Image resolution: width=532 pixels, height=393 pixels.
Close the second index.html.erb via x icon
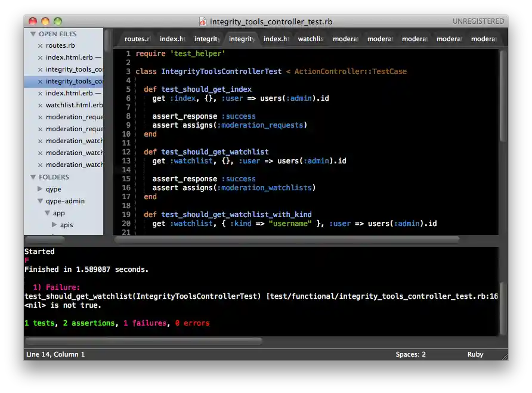[39, 93]
